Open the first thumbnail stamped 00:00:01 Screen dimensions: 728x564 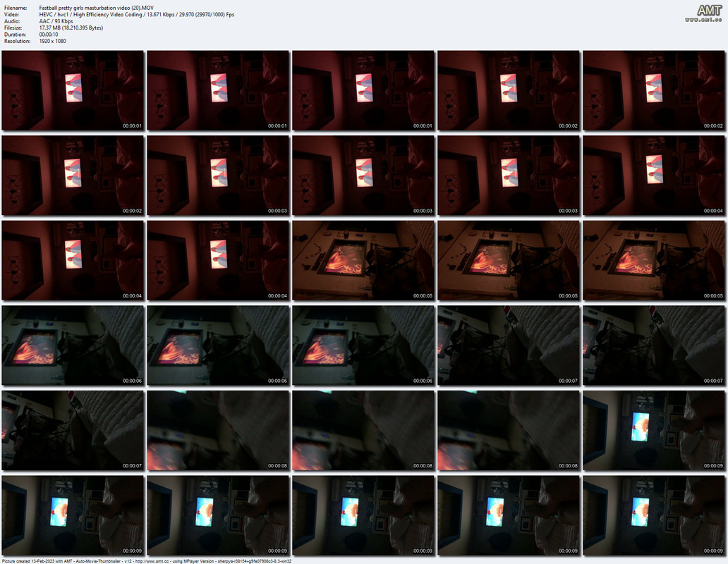[x=73, y=90]
